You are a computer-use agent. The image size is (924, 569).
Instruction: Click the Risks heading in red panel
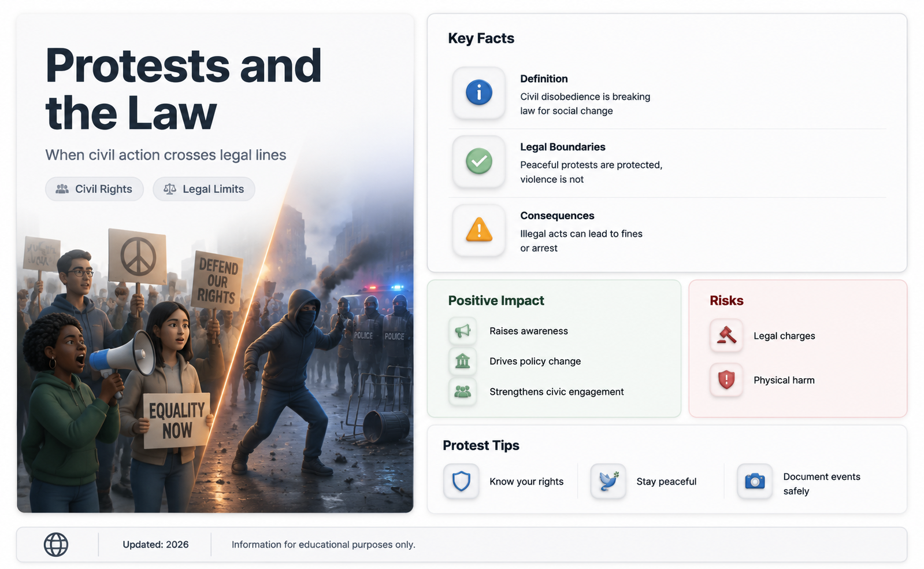pos(726,301)
